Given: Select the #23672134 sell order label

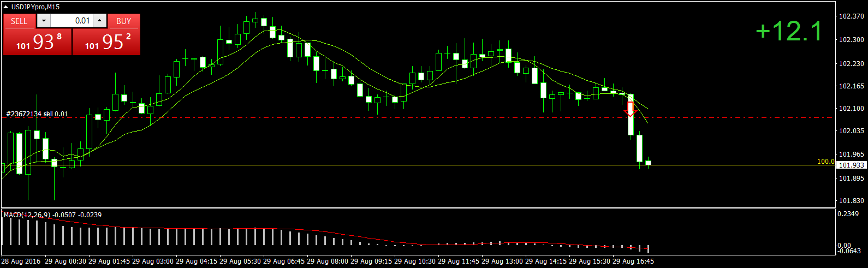Looking at the screenshot, I should pos(37,114).
